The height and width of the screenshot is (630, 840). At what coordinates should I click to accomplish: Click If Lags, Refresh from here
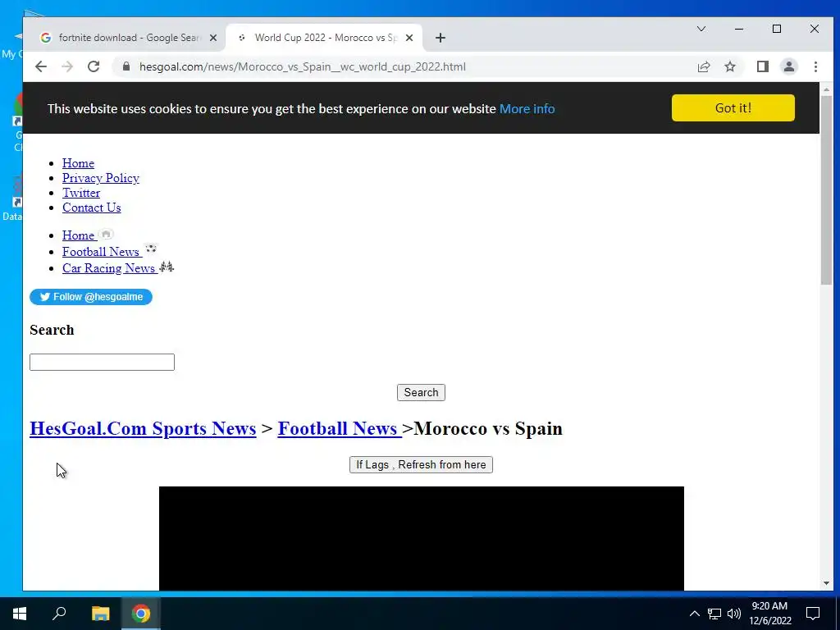421,464
